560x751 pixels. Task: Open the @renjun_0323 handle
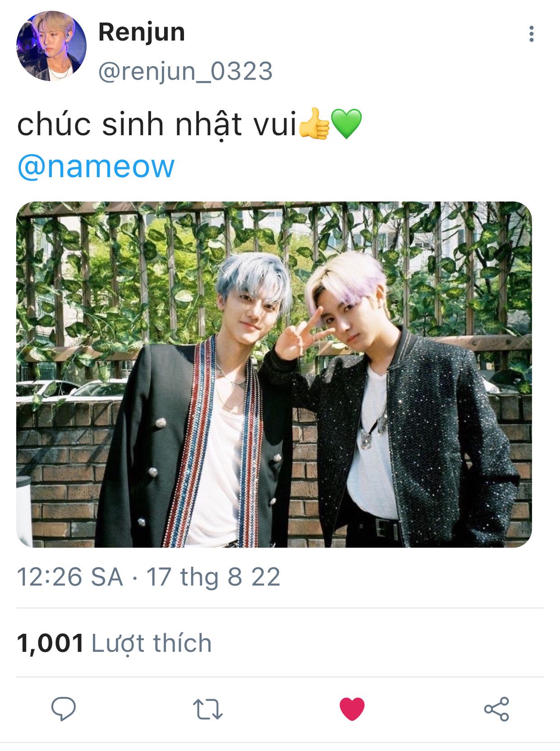click(x=185, y=71)
